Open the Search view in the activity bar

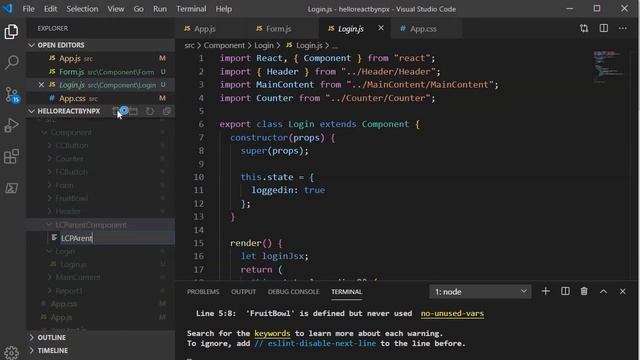(11, 62)
